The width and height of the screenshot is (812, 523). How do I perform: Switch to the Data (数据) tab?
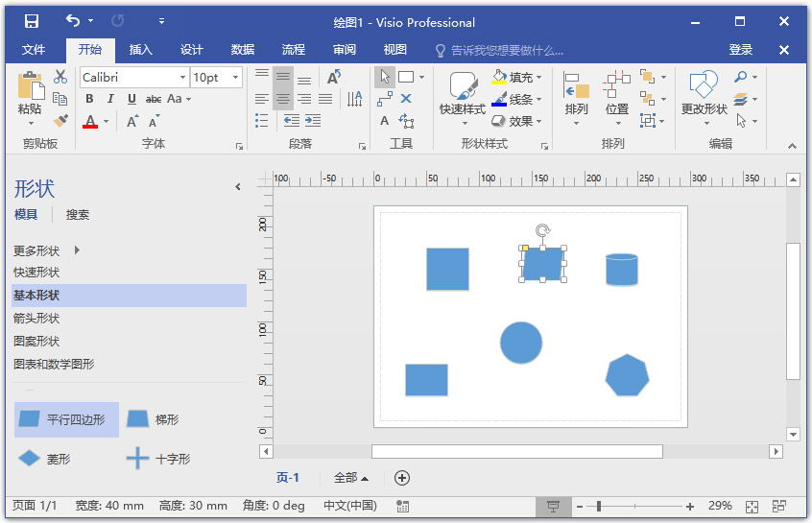click(243, 50)
